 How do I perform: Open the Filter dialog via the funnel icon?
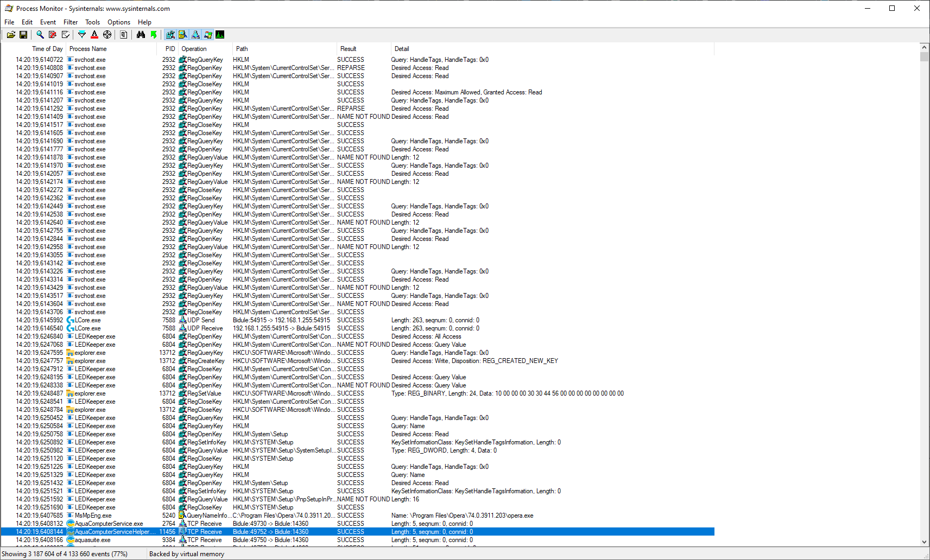click(82, 35)
